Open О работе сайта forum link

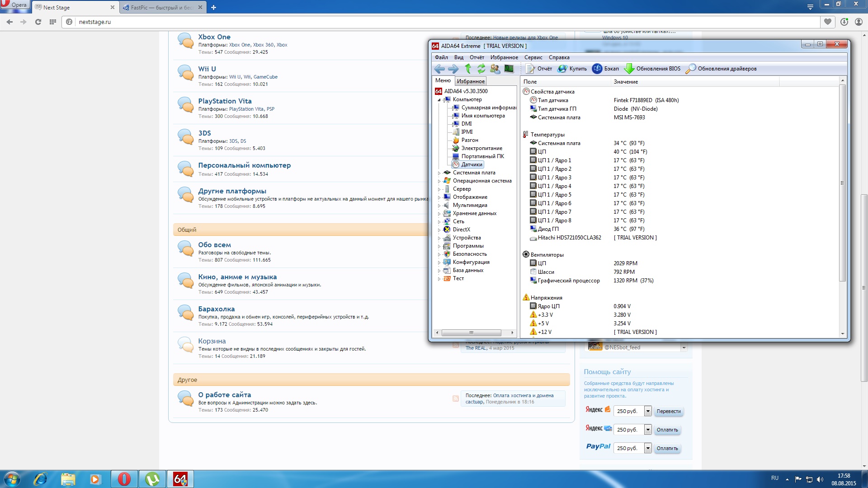224,395
